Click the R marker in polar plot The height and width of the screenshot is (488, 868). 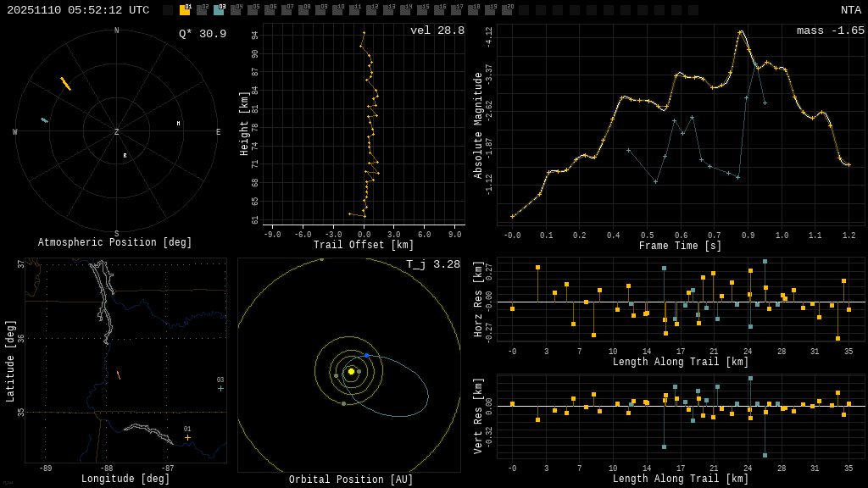[x=125, y=155]
